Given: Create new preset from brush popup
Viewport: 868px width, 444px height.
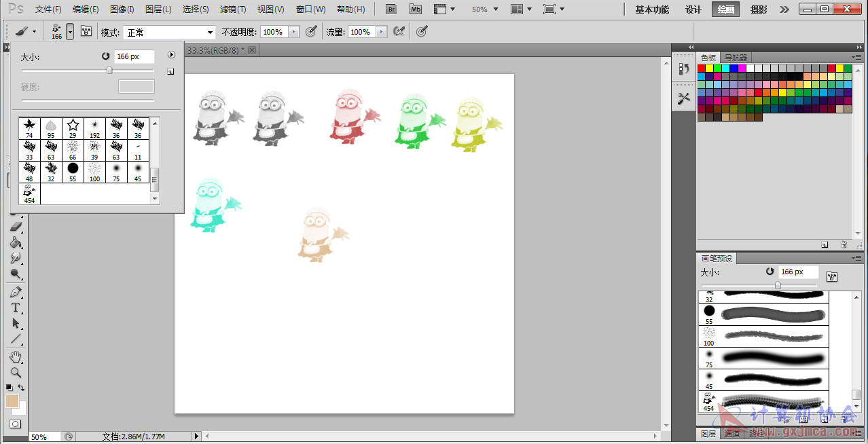Looking at the screenshot, I should [x=170, y=71].
